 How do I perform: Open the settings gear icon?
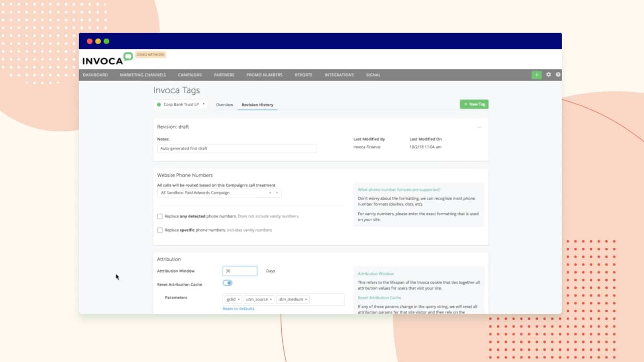tap(548, 74)
